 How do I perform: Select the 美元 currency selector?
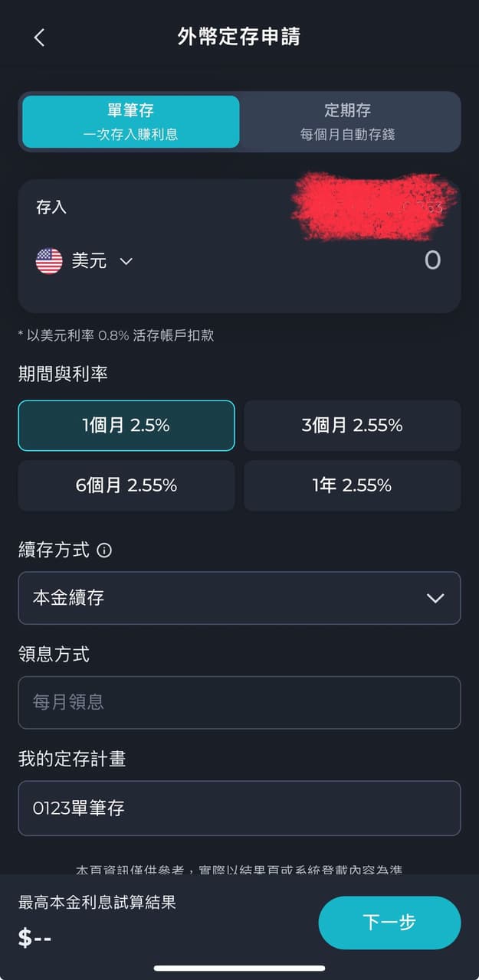click(83, 261)
